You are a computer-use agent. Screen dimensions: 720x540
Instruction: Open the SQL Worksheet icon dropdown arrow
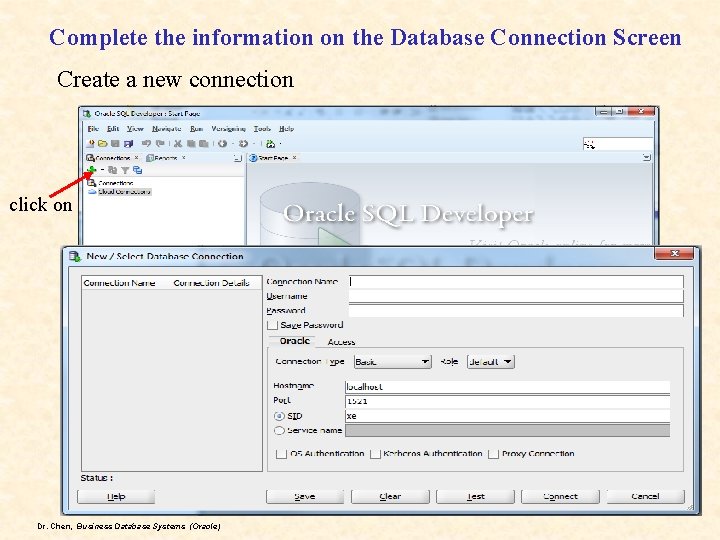[x=280, y=144]
